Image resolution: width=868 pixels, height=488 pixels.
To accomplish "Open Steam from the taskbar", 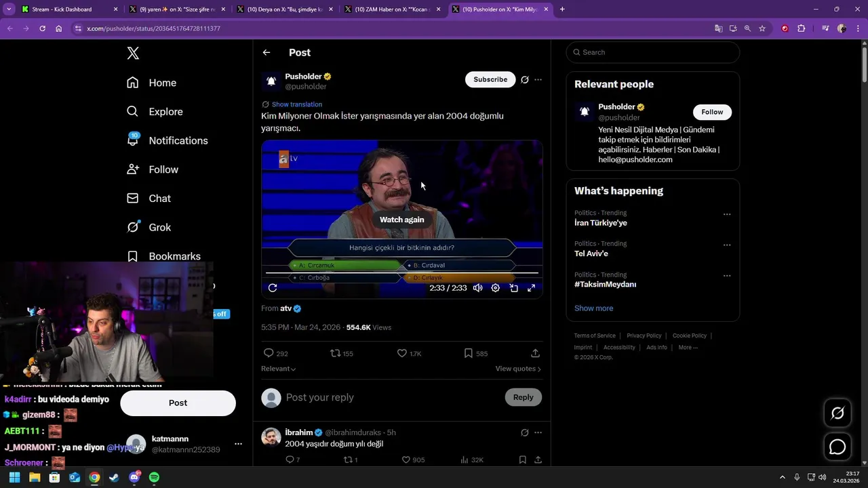I will point(114,477).
